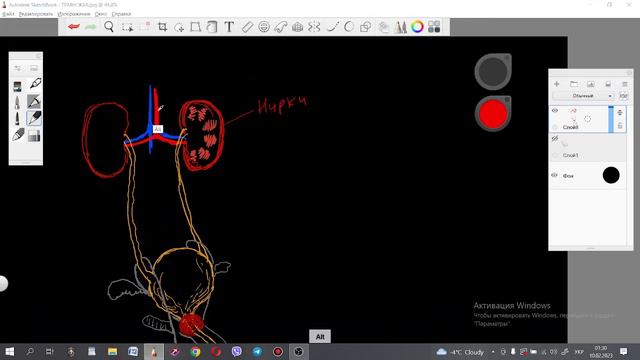640x360 pixels.
Task: Select the Слой 1 layer row
Action: [x=588, y=148]
